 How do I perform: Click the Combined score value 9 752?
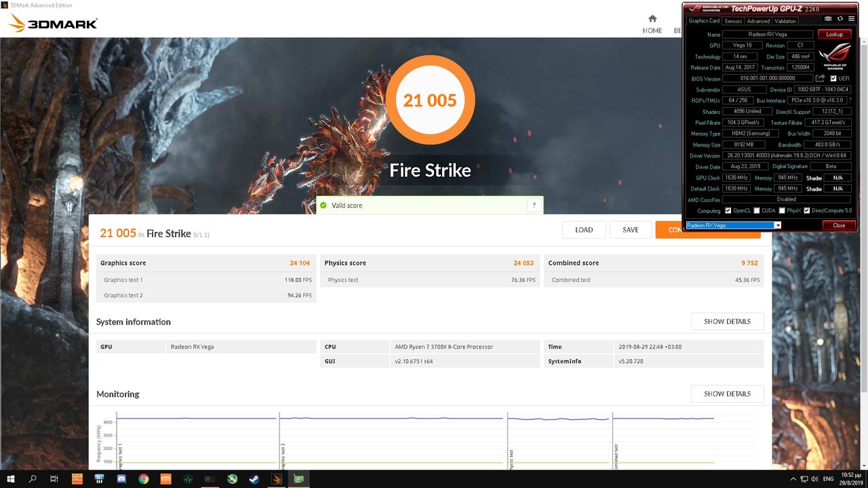tap(750, 263)
